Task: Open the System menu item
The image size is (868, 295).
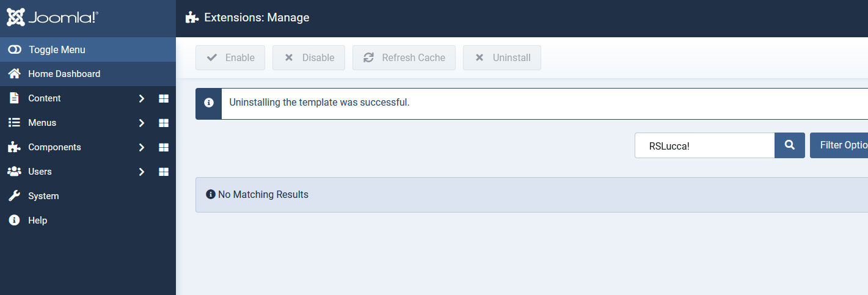Action: 43,196
